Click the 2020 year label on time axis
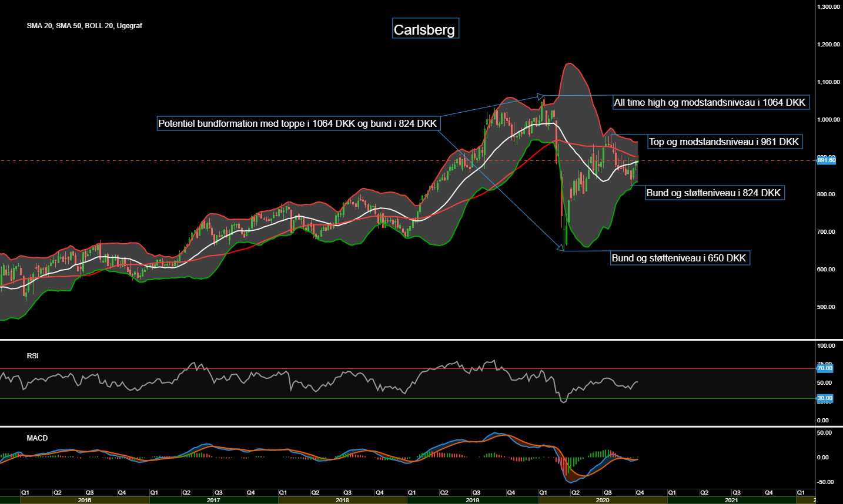 coord(603,500)
